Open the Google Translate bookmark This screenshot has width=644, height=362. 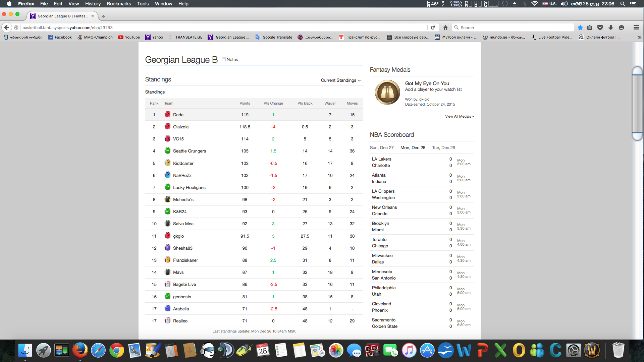(x=274, y=37)
